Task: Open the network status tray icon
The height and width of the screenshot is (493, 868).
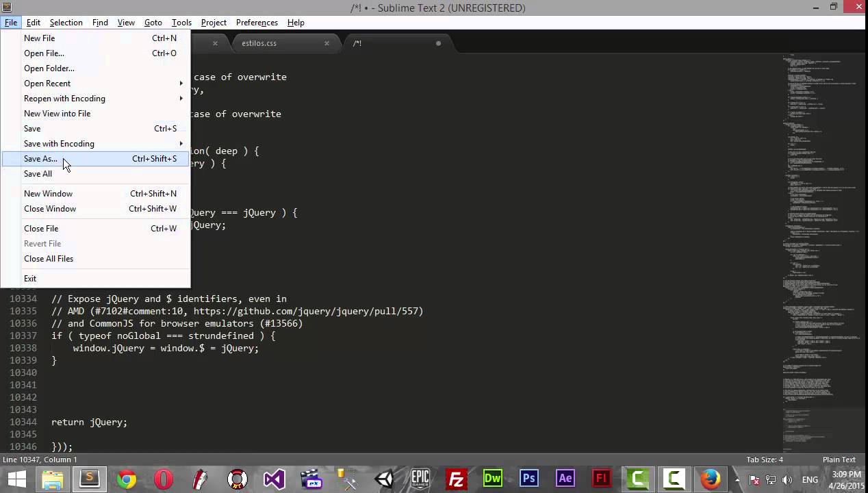Action: coord(771,480)
